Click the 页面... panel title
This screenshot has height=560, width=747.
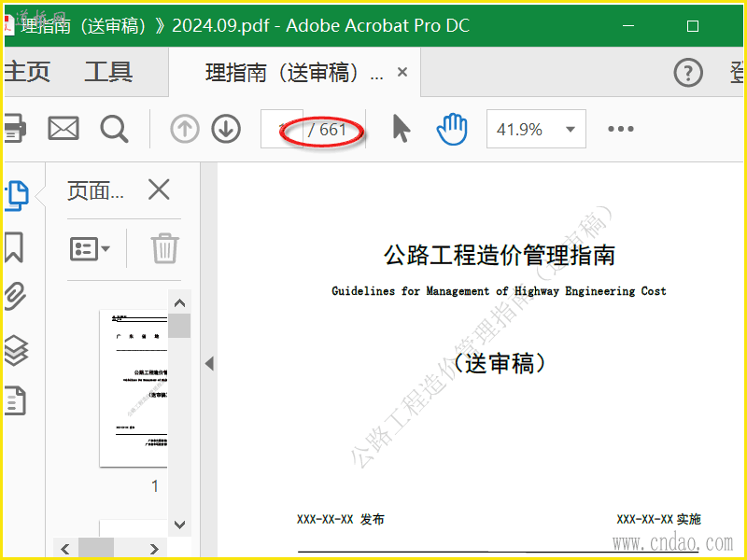click(95, 191)
